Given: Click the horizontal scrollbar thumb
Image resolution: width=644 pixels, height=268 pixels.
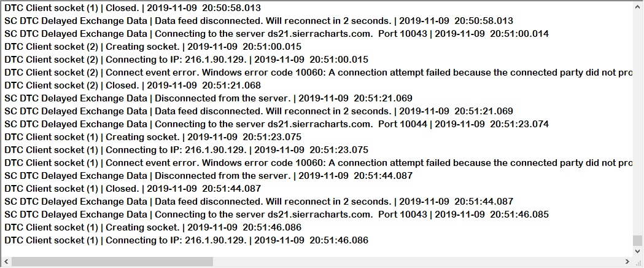Looking at the screenshot, I should tap(112, 261).
